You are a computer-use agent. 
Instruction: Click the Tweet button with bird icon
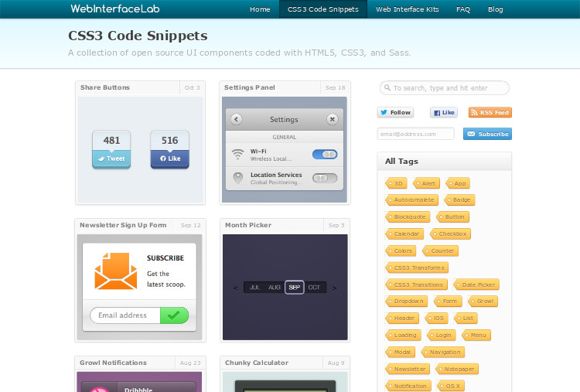[x=111, y=159]
